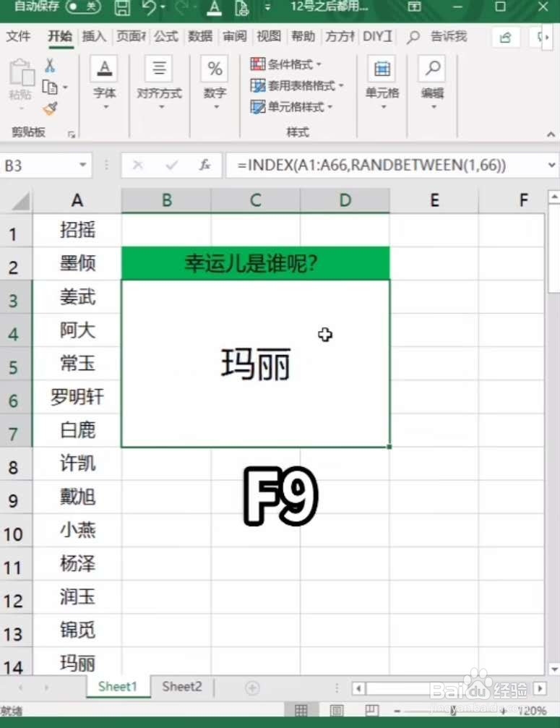Click the Undo arrow icon
This screenshot has height=728, width=560.
[149, 7]
